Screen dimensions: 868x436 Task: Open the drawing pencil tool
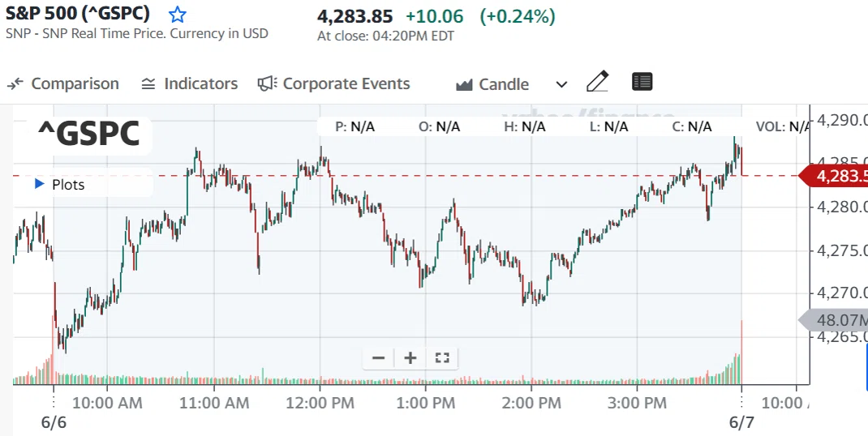[597, 82]
